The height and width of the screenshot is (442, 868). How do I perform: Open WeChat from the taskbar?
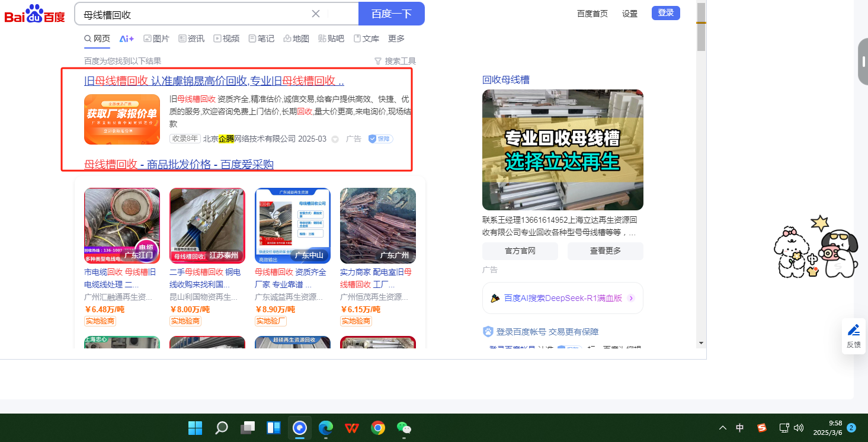(404, 428)
